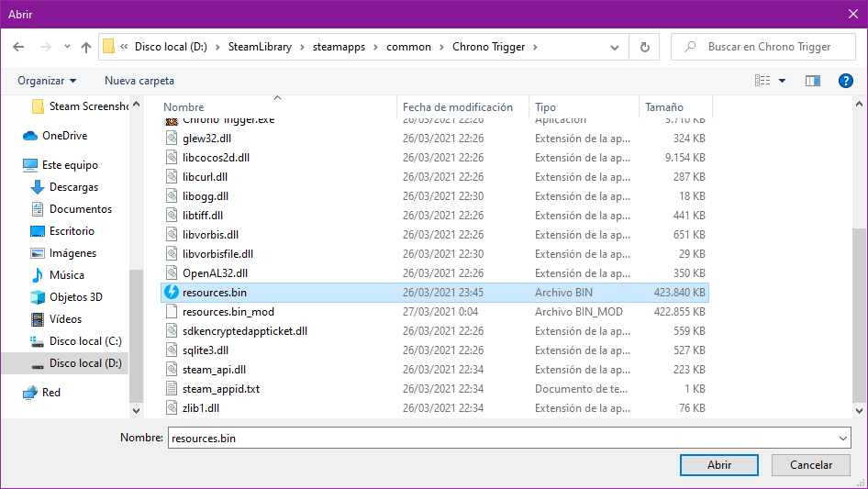Image resolution: width=868 pixels, height=489 pixels.
Task: Go up one folder level
Action: pyautogui.click(x=86, y=47)
